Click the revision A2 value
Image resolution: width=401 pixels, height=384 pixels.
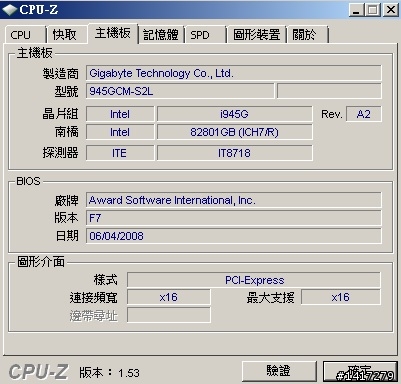(364, 114)
